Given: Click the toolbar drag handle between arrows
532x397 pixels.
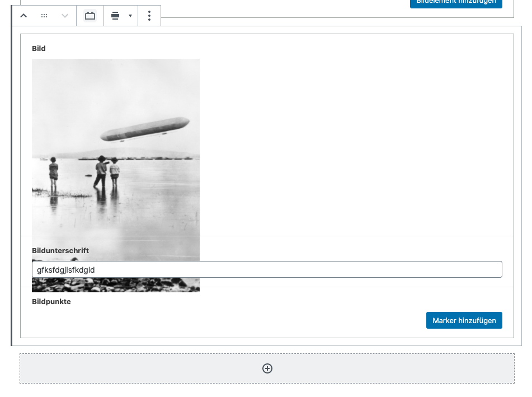Looking at the screenshot, I should click(x=44, y=16).
